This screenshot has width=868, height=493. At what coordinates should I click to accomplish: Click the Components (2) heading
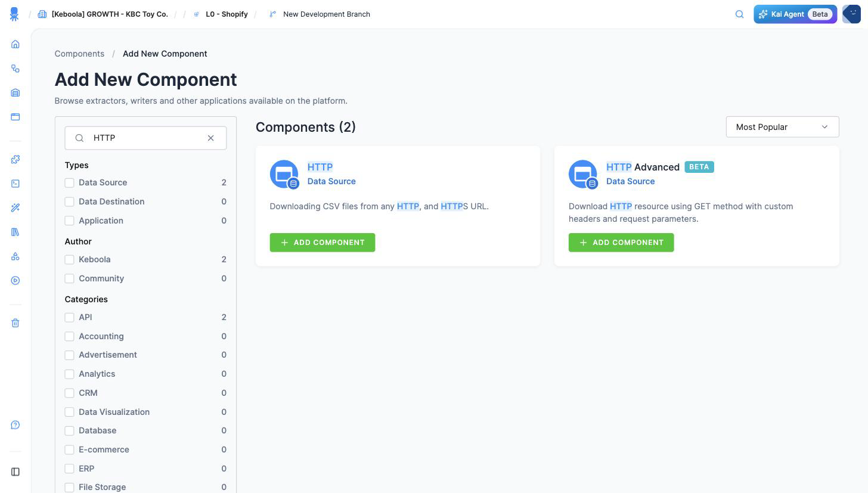click(x=306, y=127)
